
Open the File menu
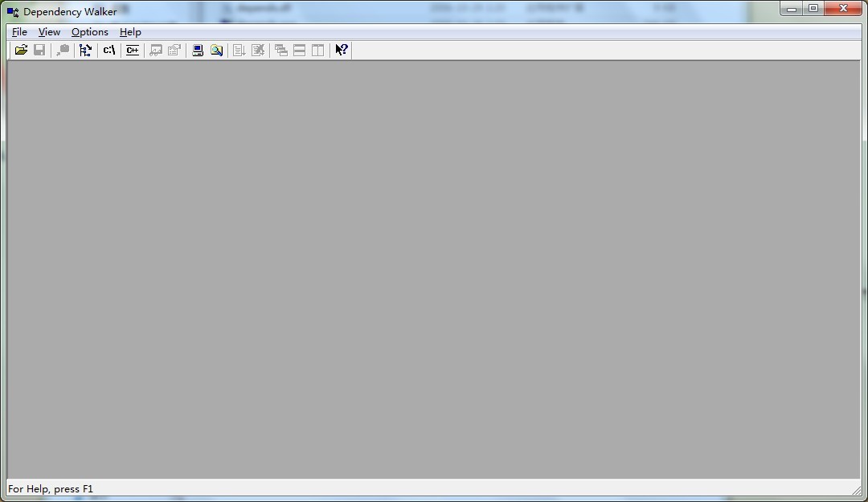(19, 32)
